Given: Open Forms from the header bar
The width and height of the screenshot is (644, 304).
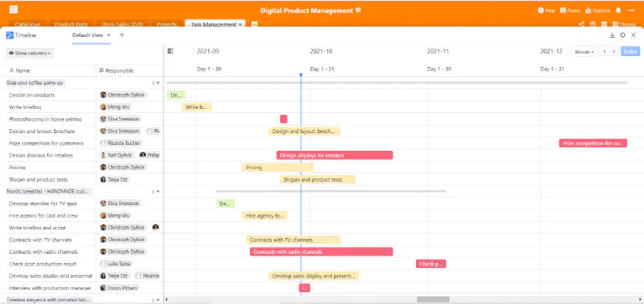Looking at the screenshot, I should [570, 10].
